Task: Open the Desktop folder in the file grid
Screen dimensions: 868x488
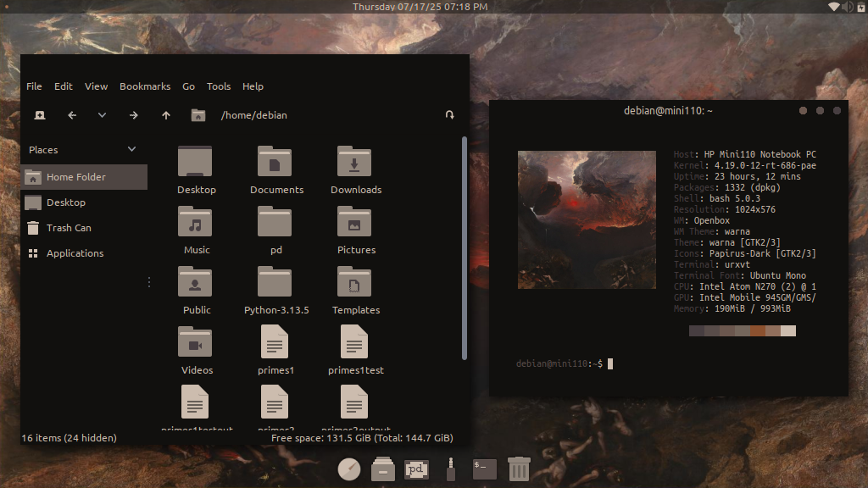Action: [x=197, y=169]
